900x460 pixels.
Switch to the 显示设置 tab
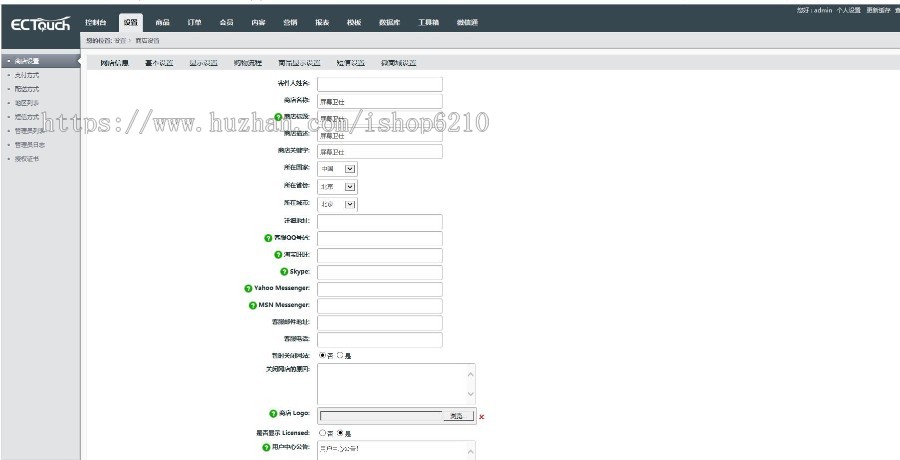[203, 63]
